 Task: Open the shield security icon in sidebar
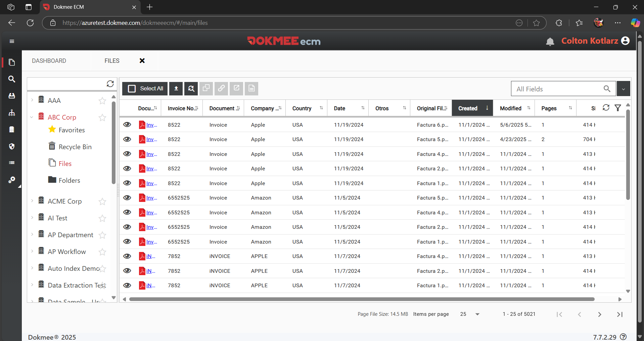pyautogui.click(x=12, y=146)
